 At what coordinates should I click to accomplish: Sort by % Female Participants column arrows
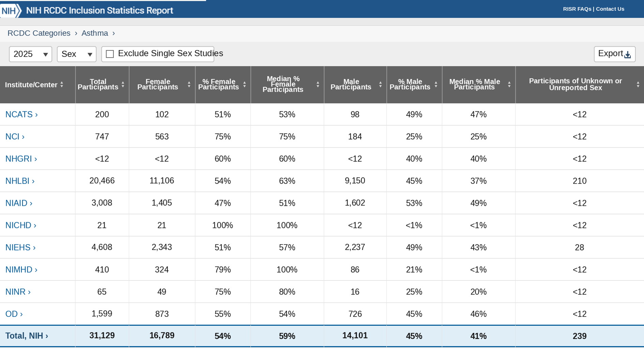(x=245, y=84)
